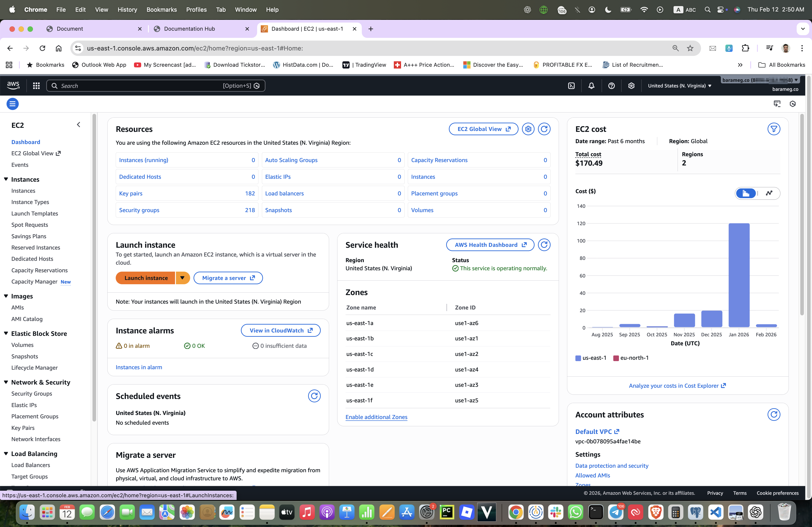Viewport: 812px width, 527px height.
Task: Collapse the EC2 sidebar panel
Action: tap(78, 125)
